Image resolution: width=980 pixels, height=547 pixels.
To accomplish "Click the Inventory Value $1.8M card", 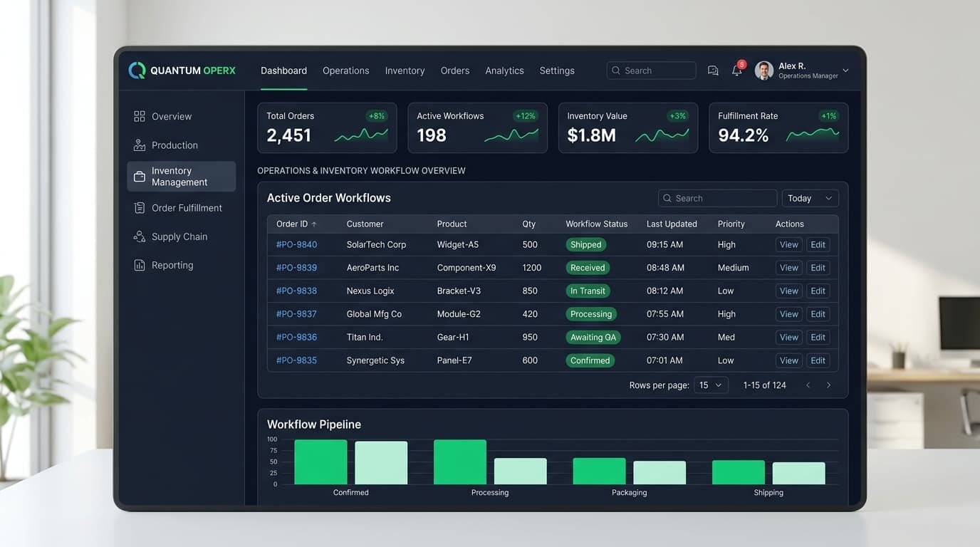I will [x=628, y=127].
